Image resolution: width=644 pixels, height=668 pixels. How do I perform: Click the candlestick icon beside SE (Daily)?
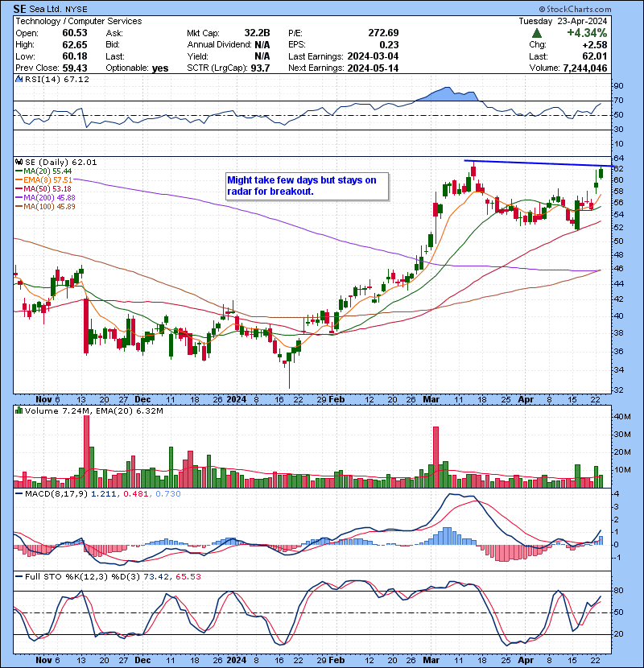[x=19, y=163]
